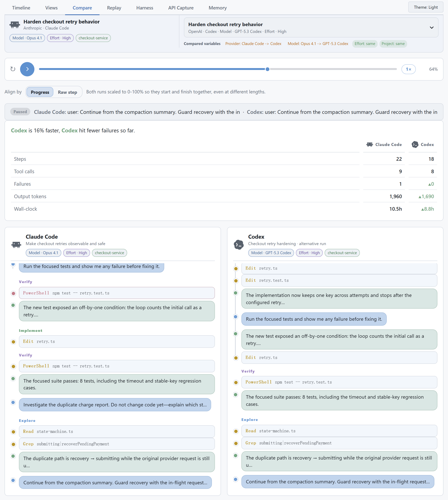
Task: Click Codex message 'The implementation now keeps one key'
Action: pyautogui.click(x=339, y=299)
